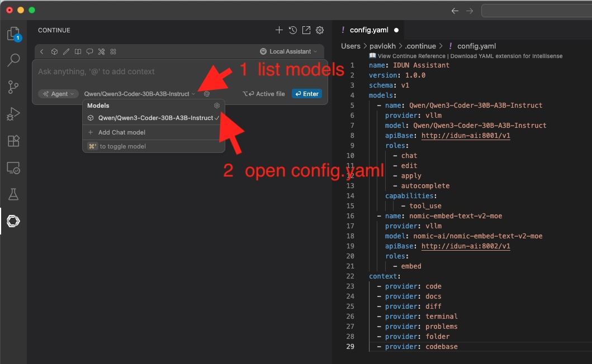This screenshot has height=364, width=592.
Task: Open the tools icon in assistant toolbar
Action: (101, 52)
